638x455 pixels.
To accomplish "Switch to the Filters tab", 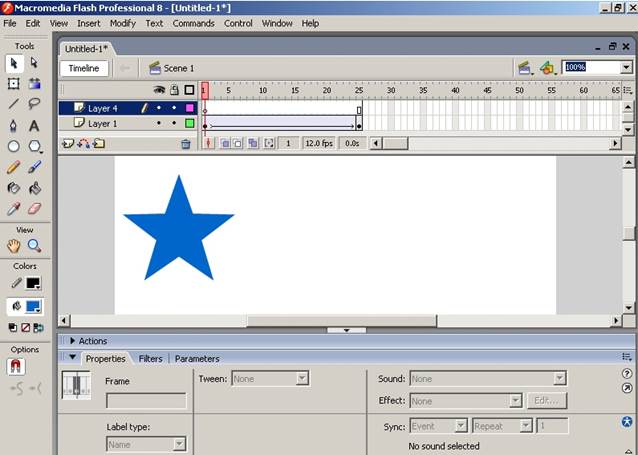I will click(150, 359).
